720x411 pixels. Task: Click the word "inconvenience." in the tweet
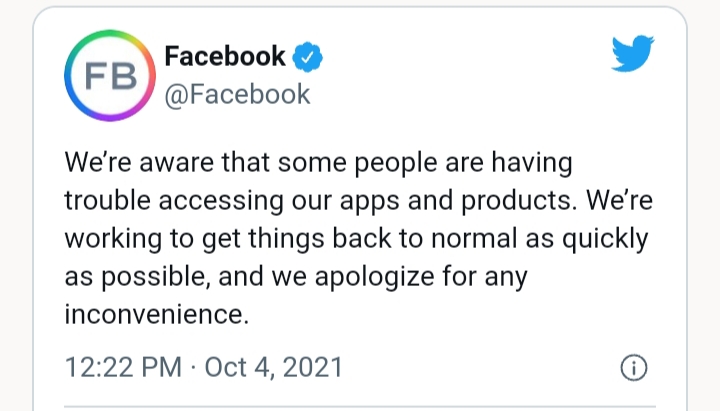tap(155, 313)
